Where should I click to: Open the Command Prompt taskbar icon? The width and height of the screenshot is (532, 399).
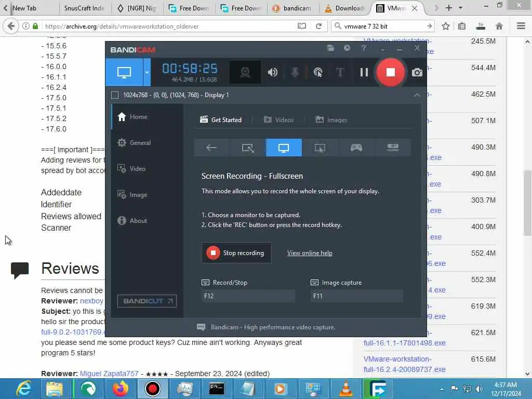[x=217, y=389]
